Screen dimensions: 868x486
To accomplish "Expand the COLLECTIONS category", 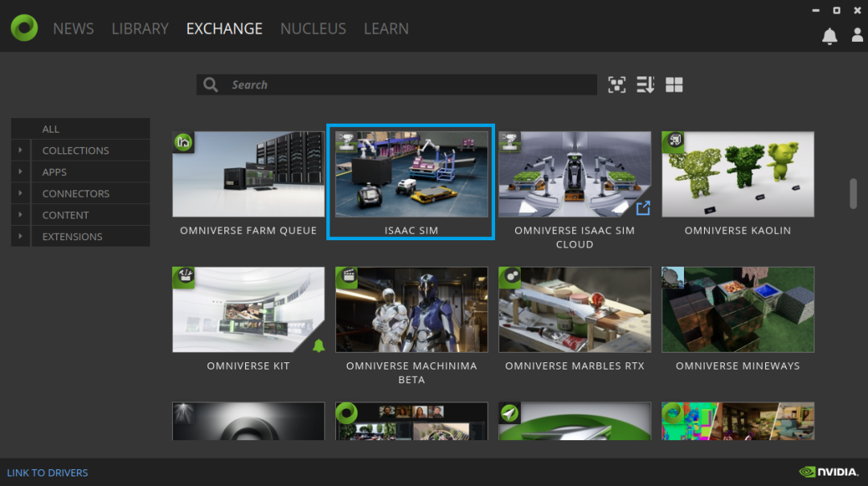I will click(20, 150).
